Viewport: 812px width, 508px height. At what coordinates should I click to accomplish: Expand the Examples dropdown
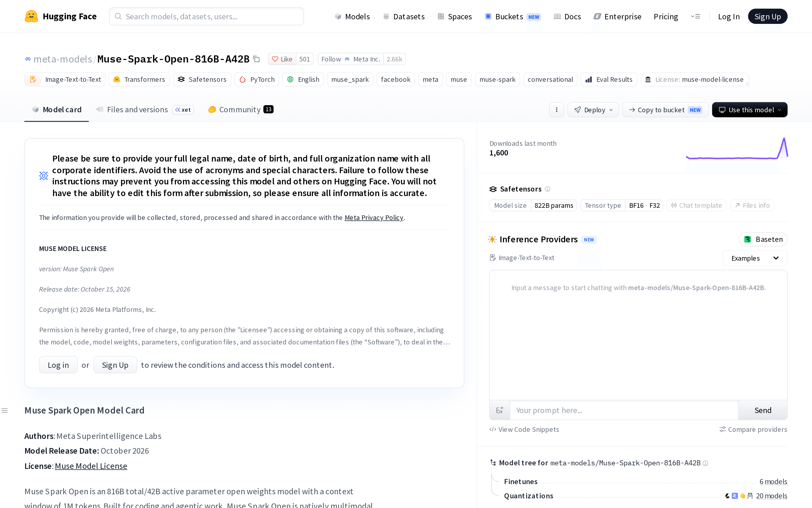[755, 258]
